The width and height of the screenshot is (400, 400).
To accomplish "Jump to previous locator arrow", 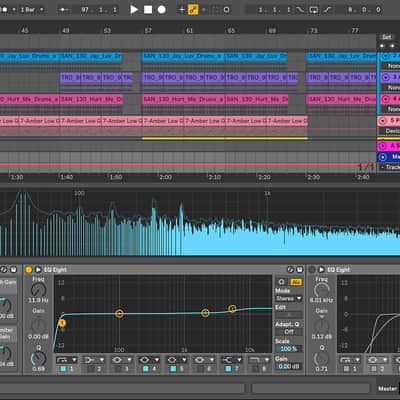I will click(x=382, y=46).
